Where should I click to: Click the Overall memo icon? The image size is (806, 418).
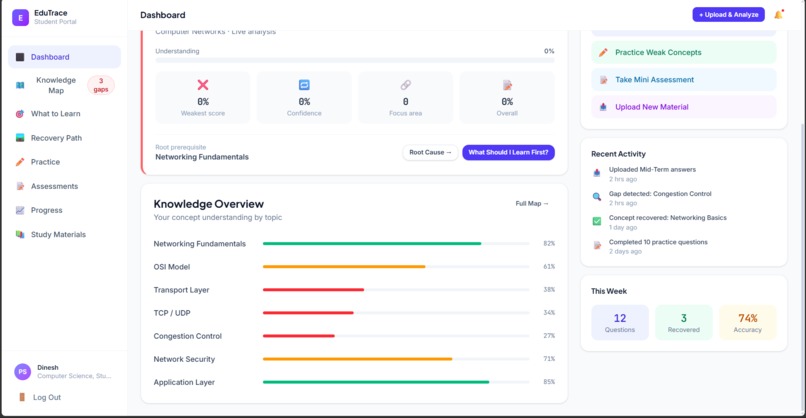click(507, 85)
